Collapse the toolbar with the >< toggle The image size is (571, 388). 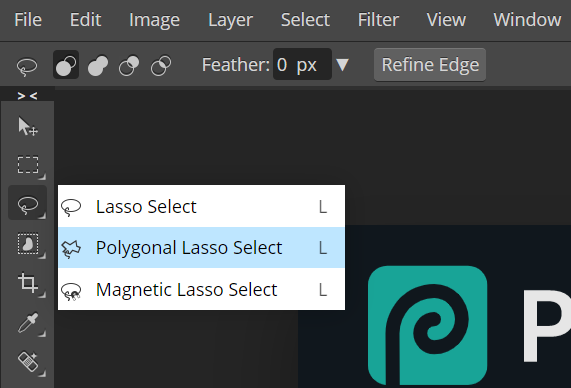click(x=27, y=96)
